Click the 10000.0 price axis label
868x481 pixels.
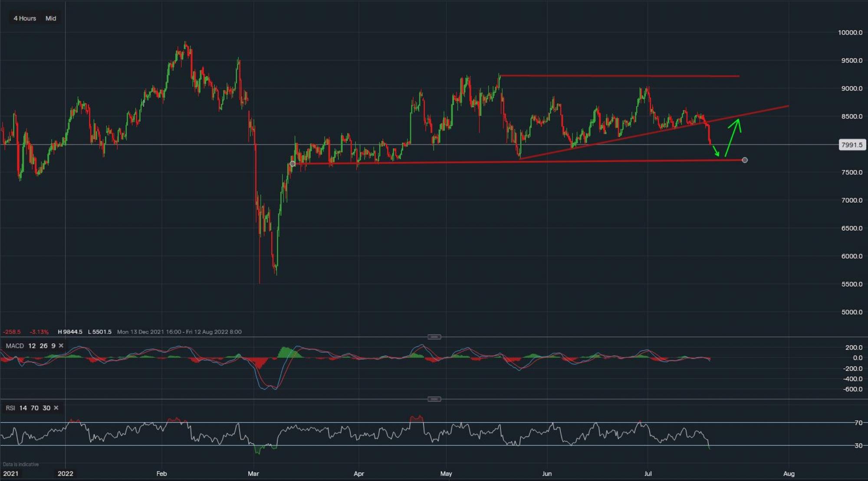[850, 33]
